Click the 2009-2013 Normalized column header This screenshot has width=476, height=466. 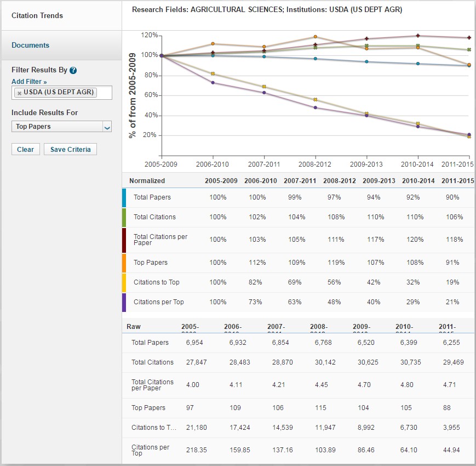[x=379, y=181]
